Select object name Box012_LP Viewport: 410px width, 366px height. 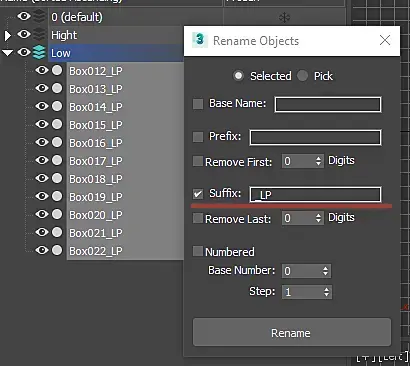click(96, 71)
